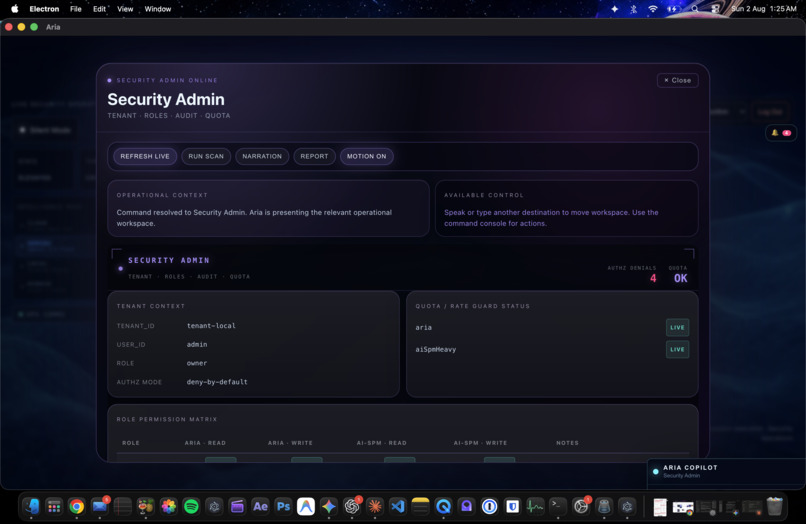Launch Visual Studio Code from dock
This screenshot has width=806, height=524.
point(398,507)
